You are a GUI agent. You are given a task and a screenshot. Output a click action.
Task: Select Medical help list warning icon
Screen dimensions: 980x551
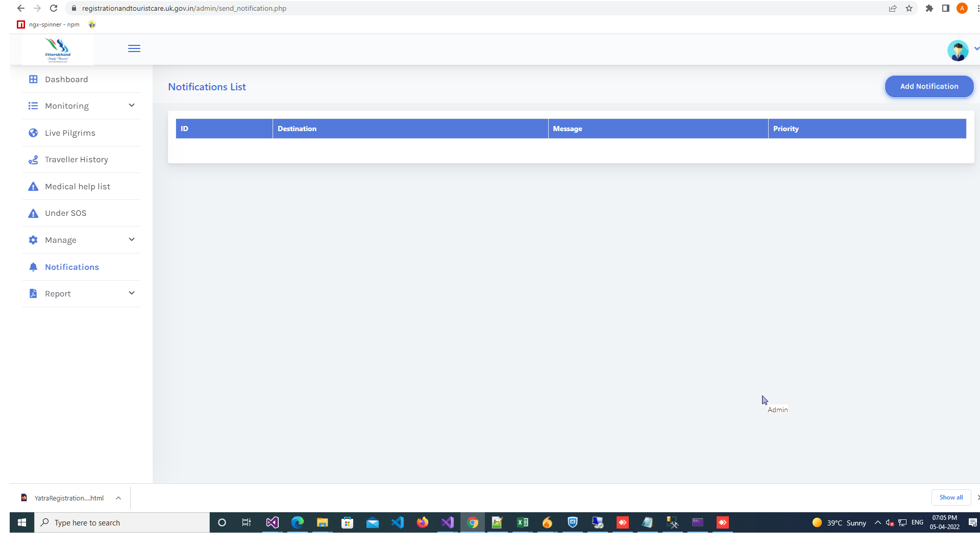33,187
